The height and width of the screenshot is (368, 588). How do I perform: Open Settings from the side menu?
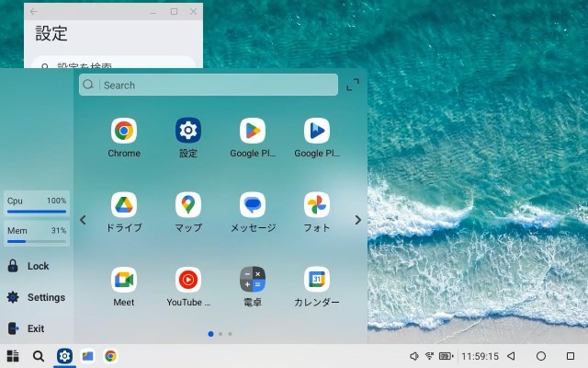tap(36, 297)
